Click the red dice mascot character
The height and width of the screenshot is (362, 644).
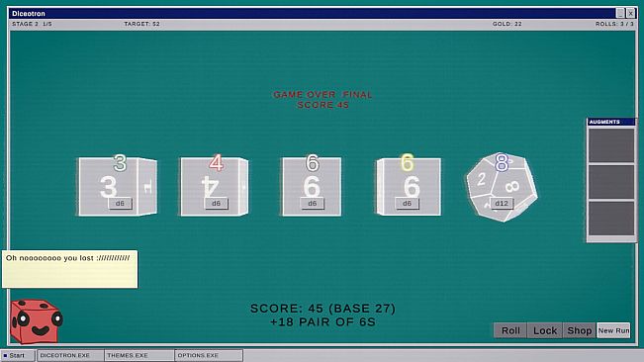coord(36,321)
